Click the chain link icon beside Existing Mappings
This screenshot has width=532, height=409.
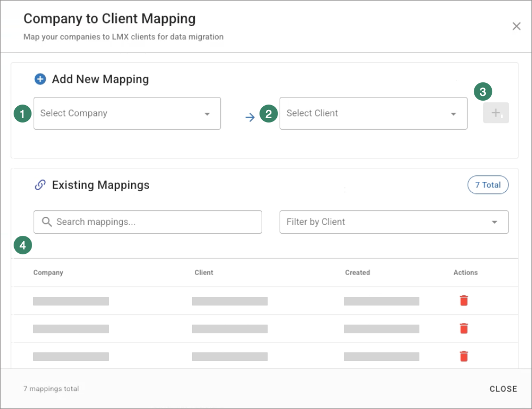pos(40,185)
